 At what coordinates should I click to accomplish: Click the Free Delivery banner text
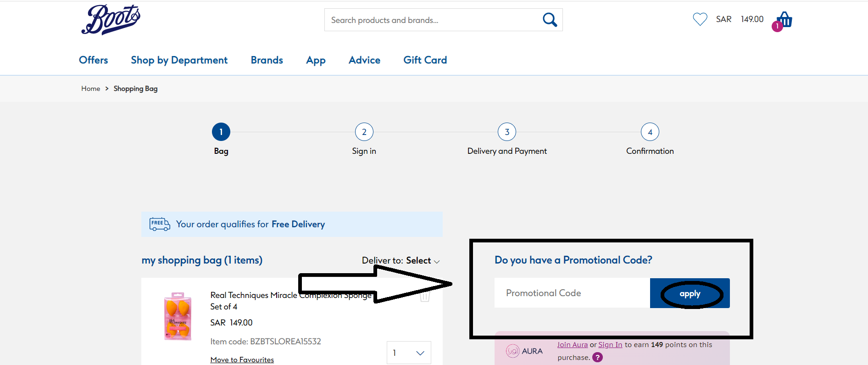(x=250, y=224)
